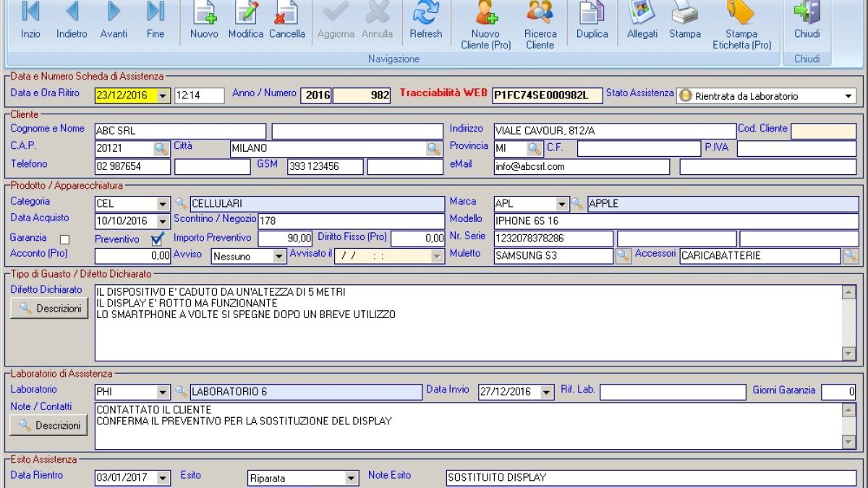This screenshot has width=868, height=488.
Task: Click the GSM field 393 123456
Action: (x=325, y=167)
